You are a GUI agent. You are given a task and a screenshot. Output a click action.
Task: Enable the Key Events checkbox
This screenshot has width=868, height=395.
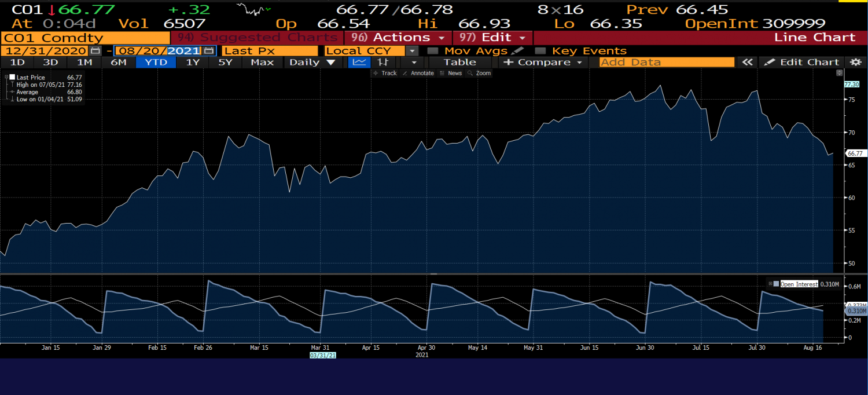[x=540, y=51]
